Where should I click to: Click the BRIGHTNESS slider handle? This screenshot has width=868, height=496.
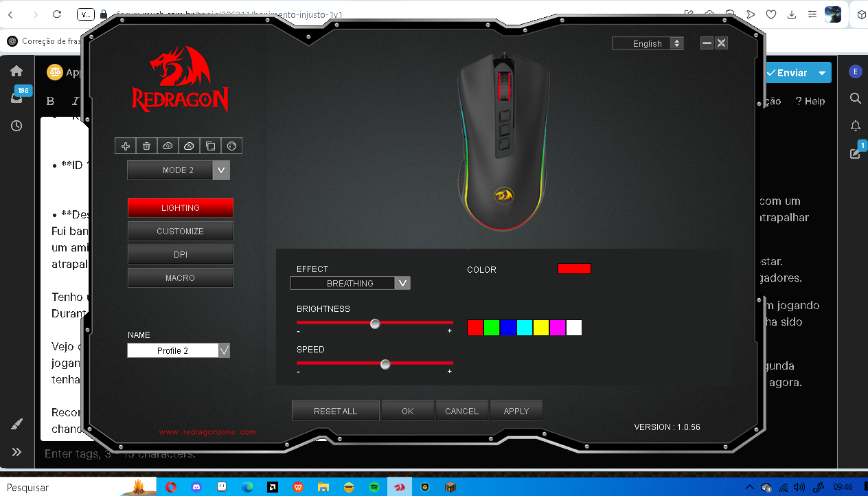point(375,324)
